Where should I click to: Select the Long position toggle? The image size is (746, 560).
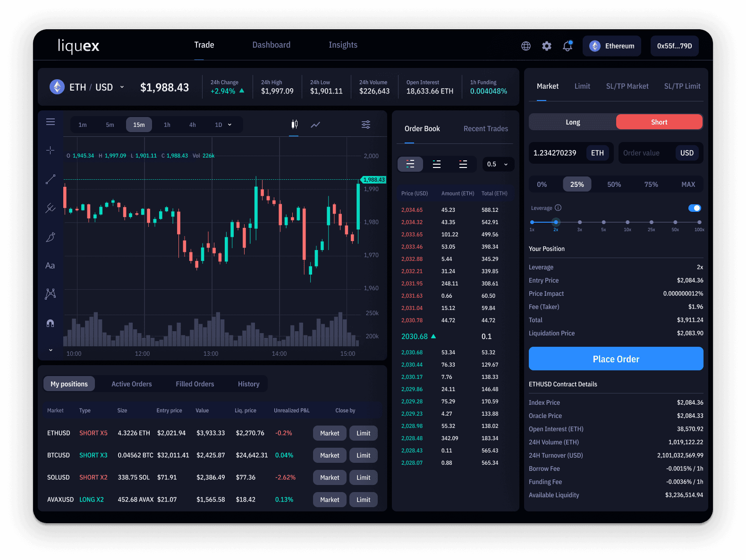(x=573, y=122)
